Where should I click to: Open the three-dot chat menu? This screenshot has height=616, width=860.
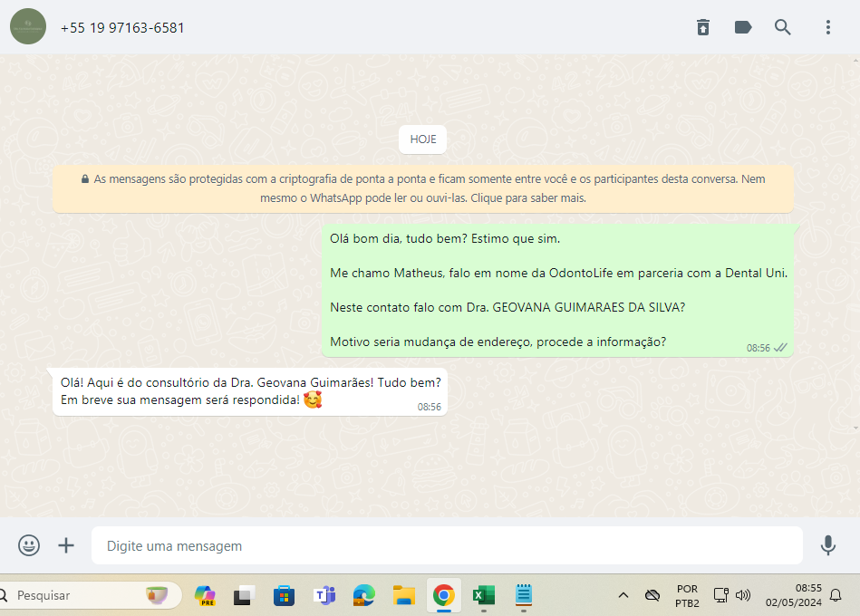pos(828,27)
